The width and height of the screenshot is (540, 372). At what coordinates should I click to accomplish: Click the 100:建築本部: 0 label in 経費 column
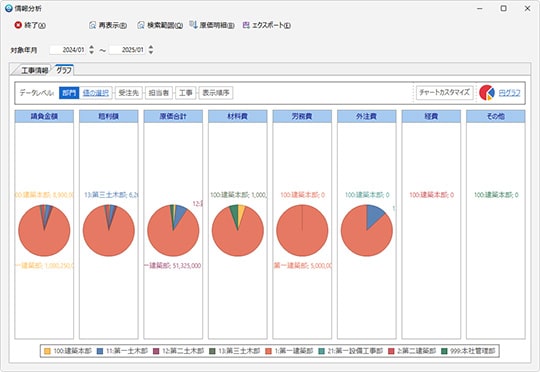[x=432, y=195]
